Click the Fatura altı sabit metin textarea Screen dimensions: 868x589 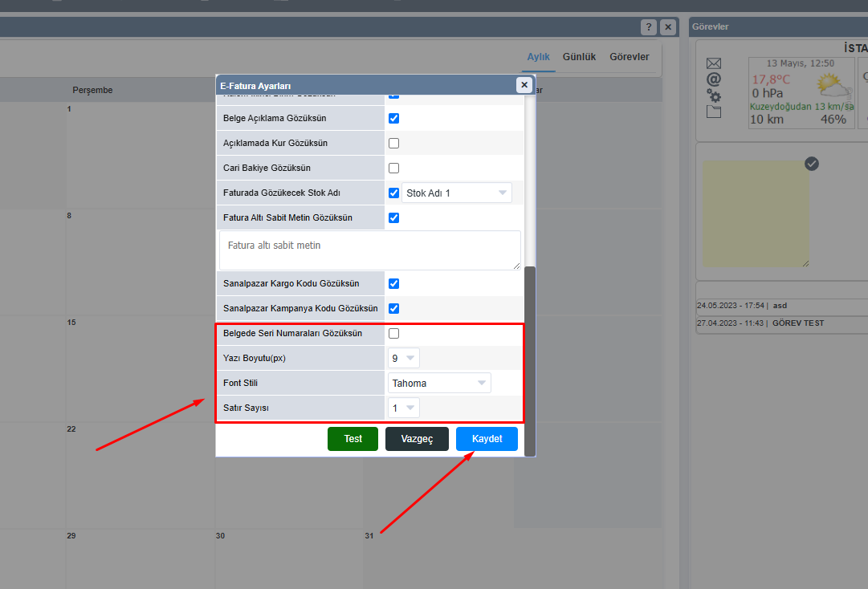(x=369, y=250)
